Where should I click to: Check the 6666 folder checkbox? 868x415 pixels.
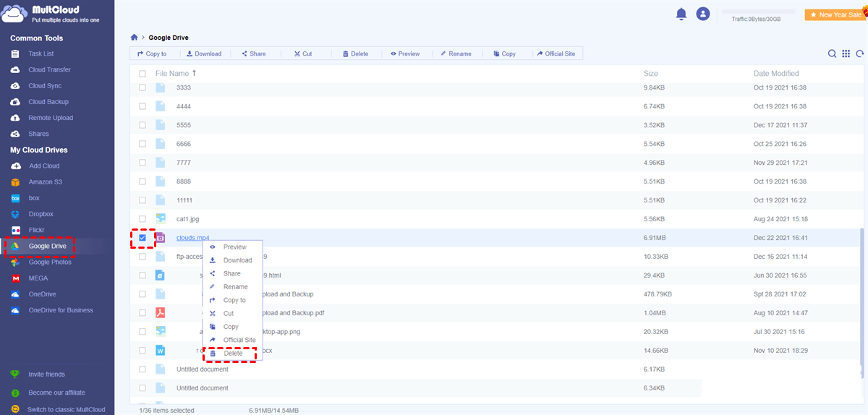coord(142,144)
